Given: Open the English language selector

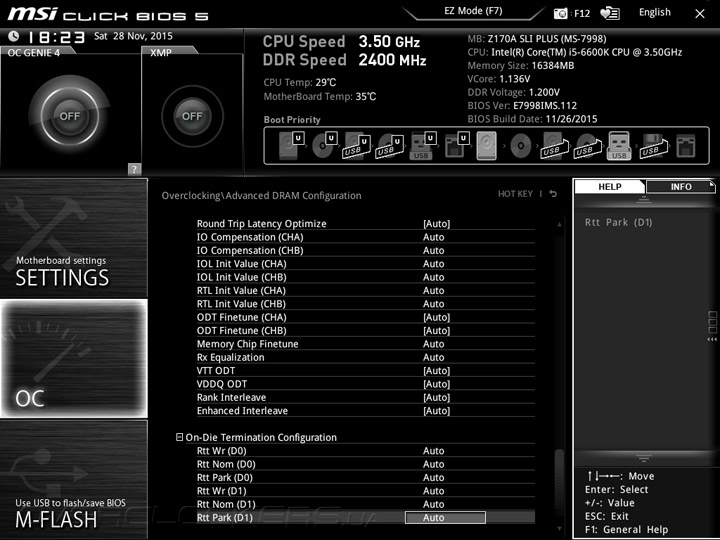Looking at the screenshot, I should click(654, 12).
